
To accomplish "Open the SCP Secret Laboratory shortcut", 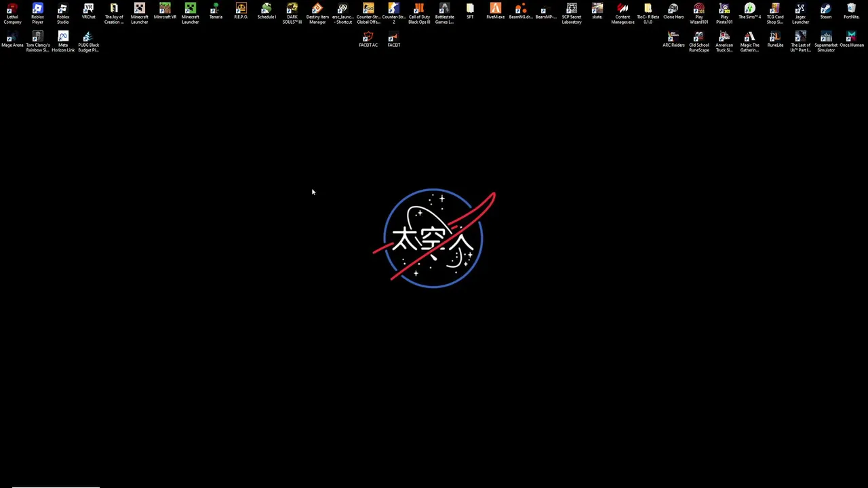I will [x=572, y=14].
